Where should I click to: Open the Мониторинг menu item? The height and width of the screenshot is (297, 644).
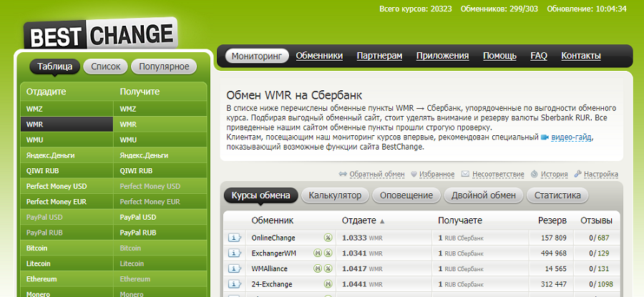click(257, 56)
